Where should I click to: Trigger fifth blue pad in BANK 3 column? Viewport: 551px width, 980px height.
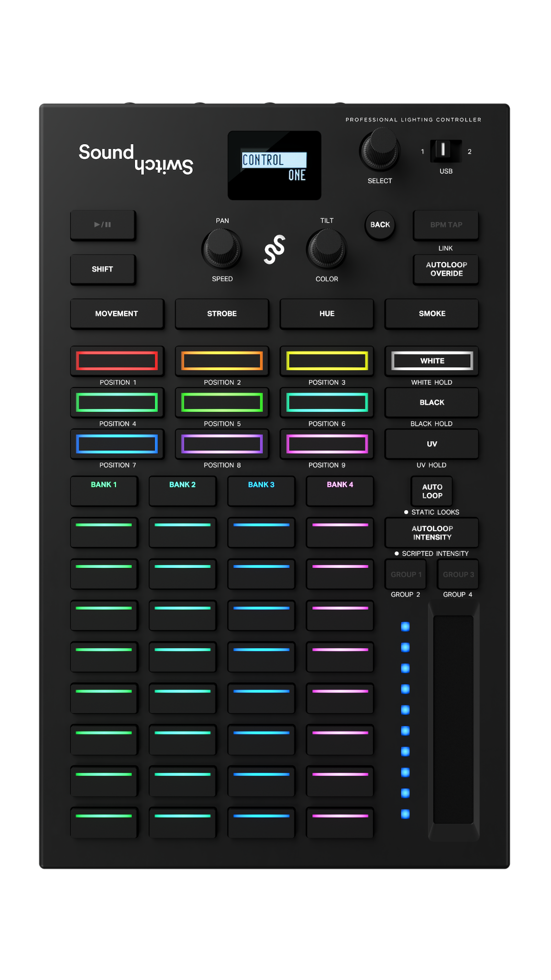(261, 699)
